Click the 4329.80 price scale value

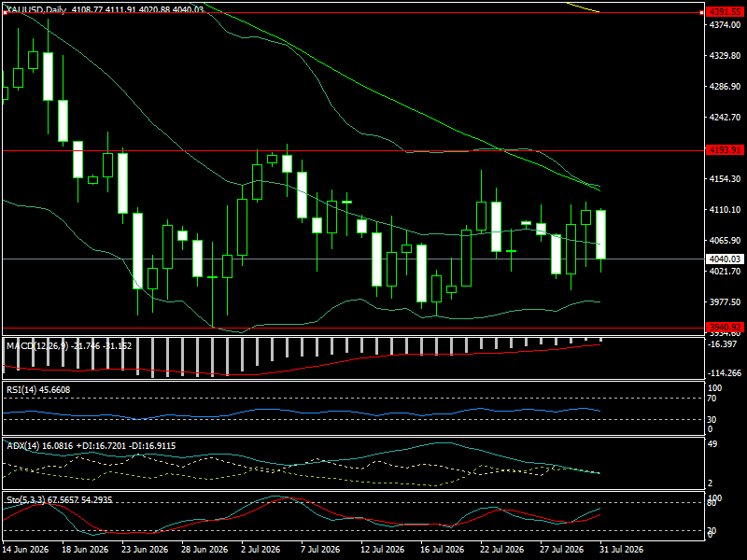726,56
